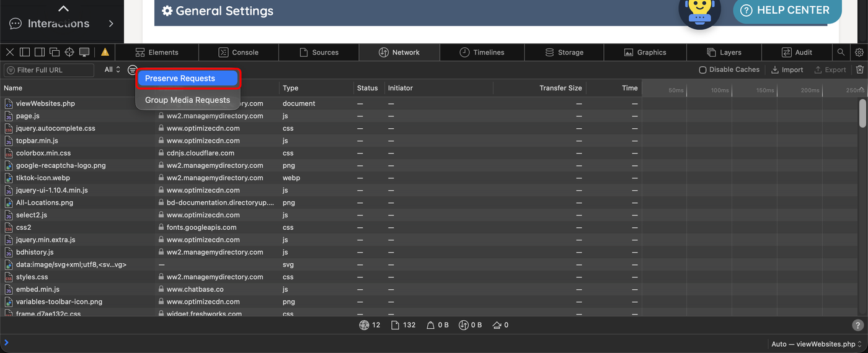Switch to the Timelines tab

click(x=482, y=52)
